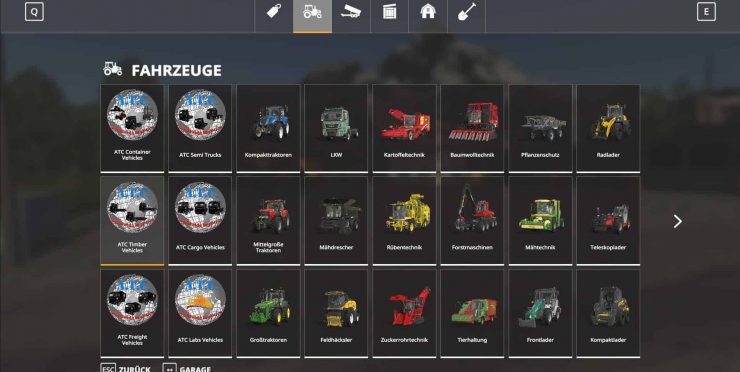The image size is (740, 372).
Task: Select the ATC Labs Vehicles tile
Action: tap(200, 313)
